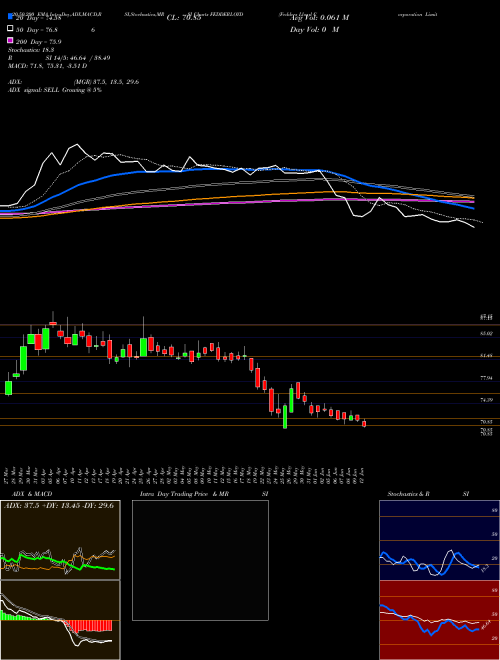The image size is (500, 660).
Task: Click the 'MACD: 71.8, 73.31, -3.51 D' line
Action: pyautogui.click(x=48, y=66)
